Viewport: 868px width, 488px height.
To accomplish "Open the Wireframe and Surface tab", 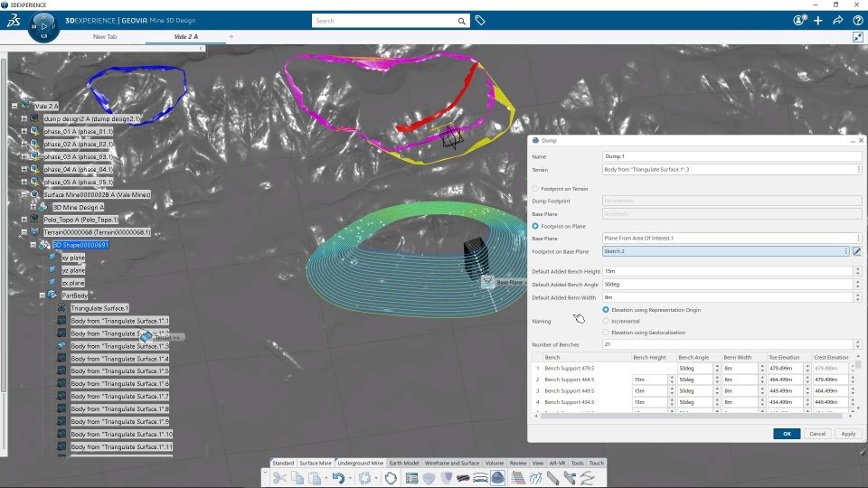I will (x=452, y=463).
